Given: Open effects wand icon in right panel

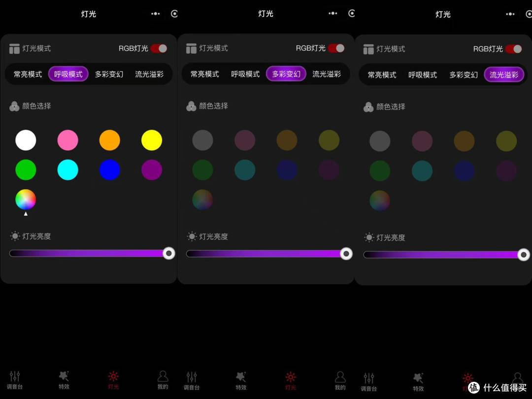Looking at the screenshot, I should (418, 378).
